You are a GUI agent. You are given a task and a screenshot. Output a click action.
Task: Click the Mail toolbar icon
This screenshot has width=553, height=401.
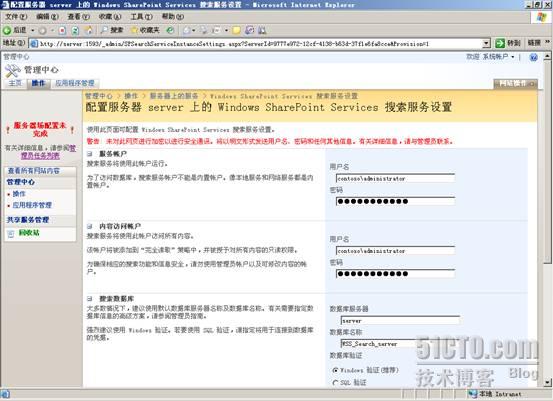click(187, 30)
